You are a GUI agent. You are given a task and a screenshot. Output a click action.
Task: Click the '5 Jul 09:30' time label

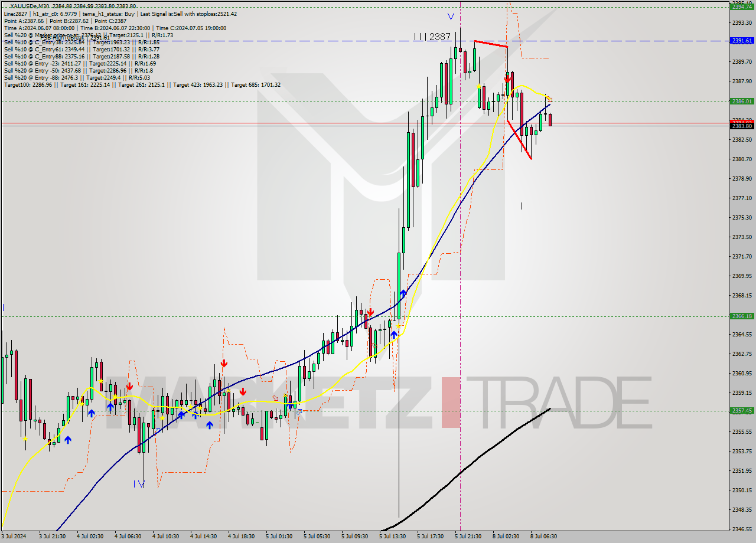tap(354, 537)
